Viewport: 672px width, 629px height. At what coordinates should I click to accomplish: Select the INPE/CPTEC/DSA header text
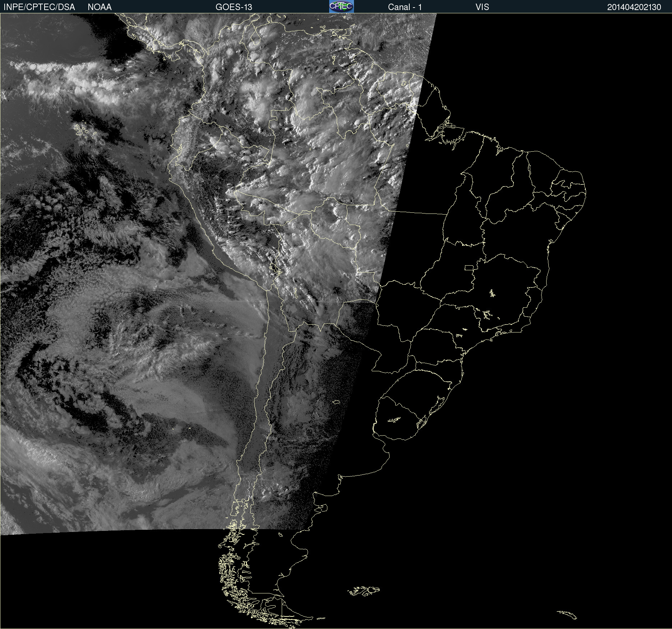[x=39, y=7]
